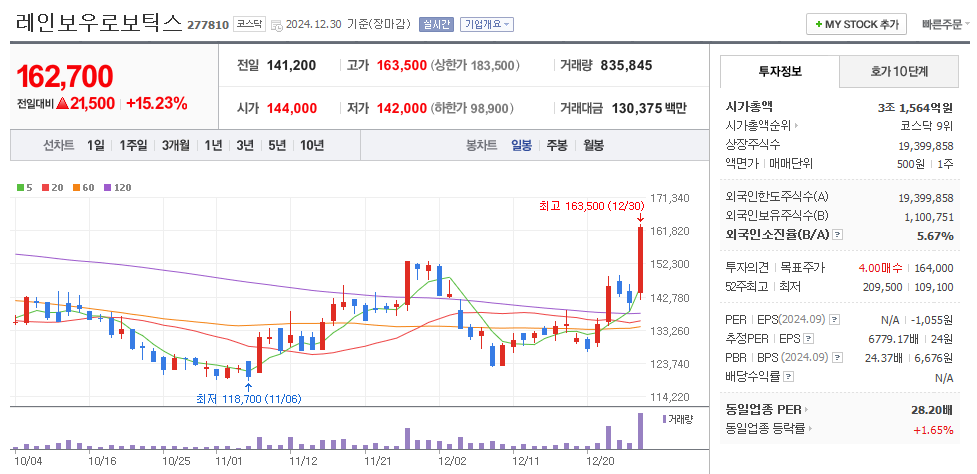Switch to the 투자정보 tab
Viewport: 977px width, 474px height.
coord(779,71)
